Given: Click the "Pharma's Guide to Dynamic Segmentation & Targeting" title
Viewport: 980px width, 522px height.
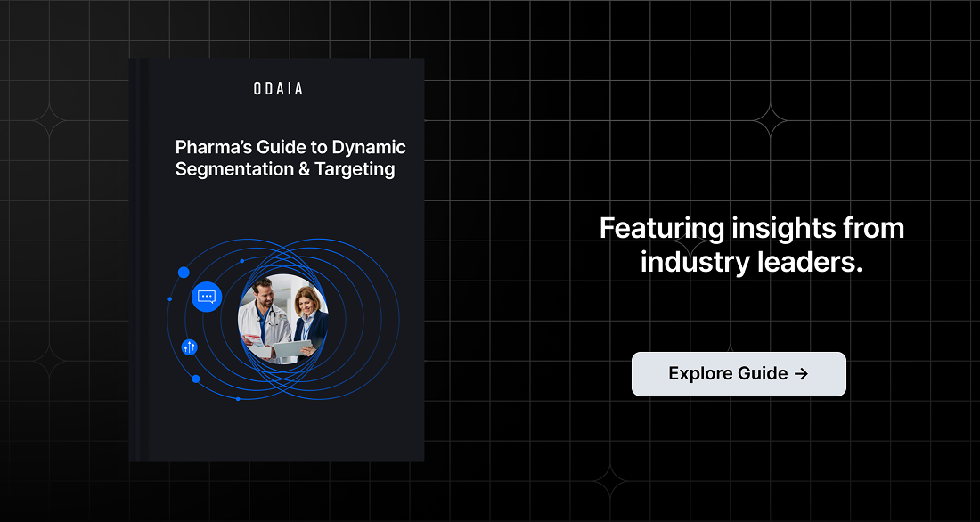Looking at the screenshot, I should point(290,159).
